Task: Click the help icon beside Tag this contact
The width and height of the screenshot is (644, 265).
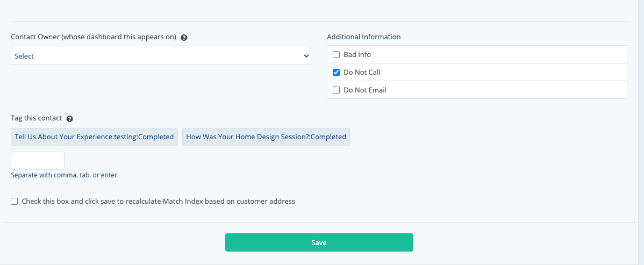Action: (x=69, y=119)
